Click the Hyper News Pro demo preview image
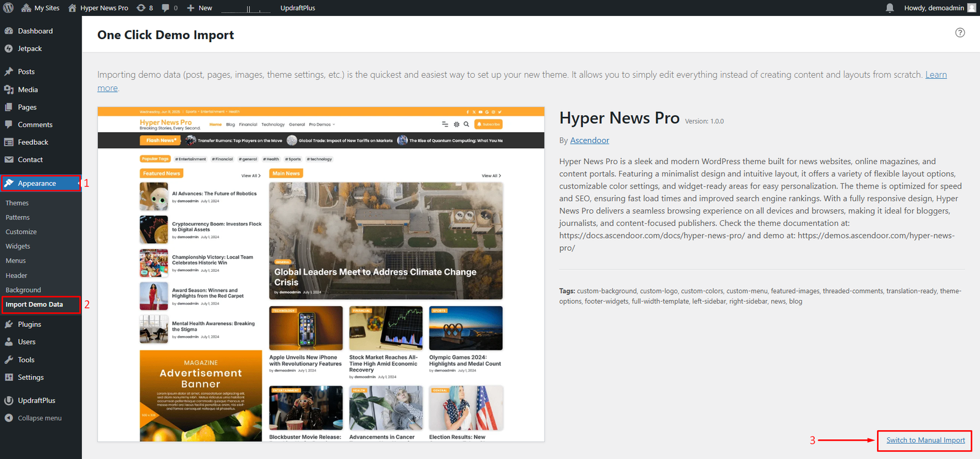The height and width of the screenshot is (459, 980). [x=321, y=274]
